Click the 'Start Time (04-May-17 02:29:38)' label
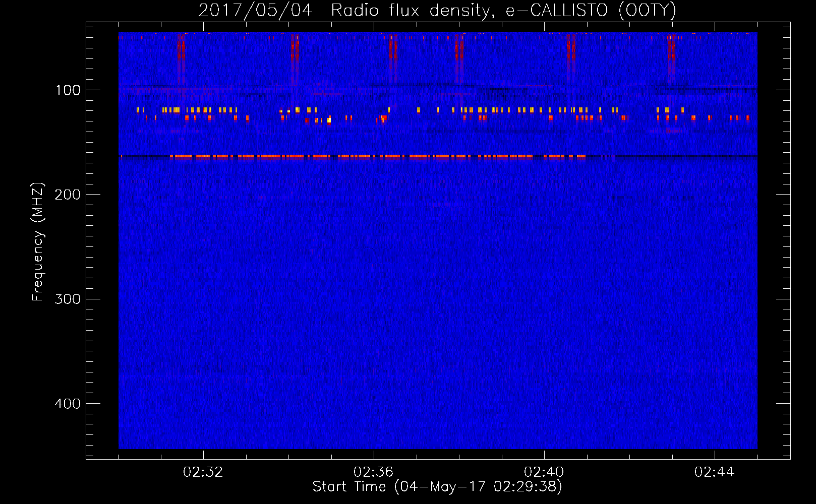Viewport: 816px width, 504px height. click(437, 487)
